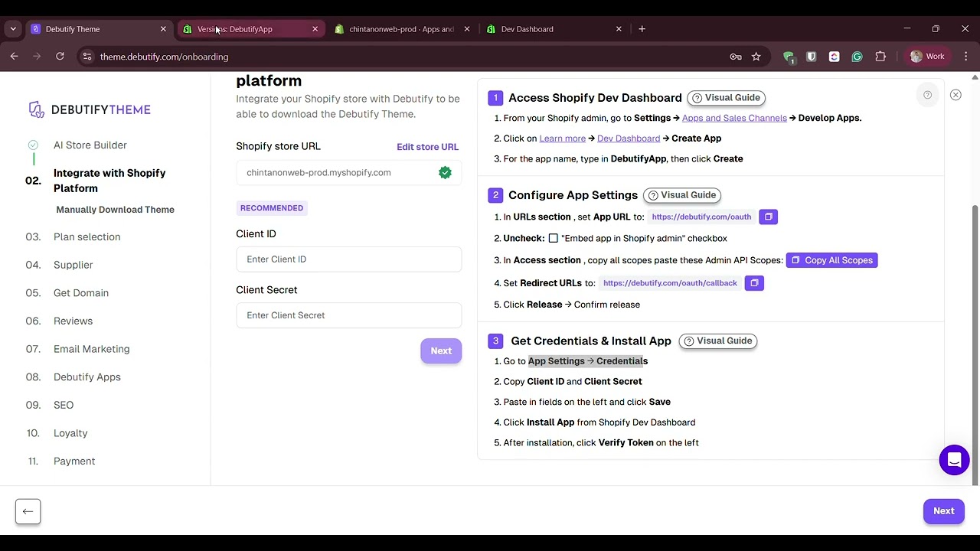Open the AI Store Builder step

click(x=90, y=145)
